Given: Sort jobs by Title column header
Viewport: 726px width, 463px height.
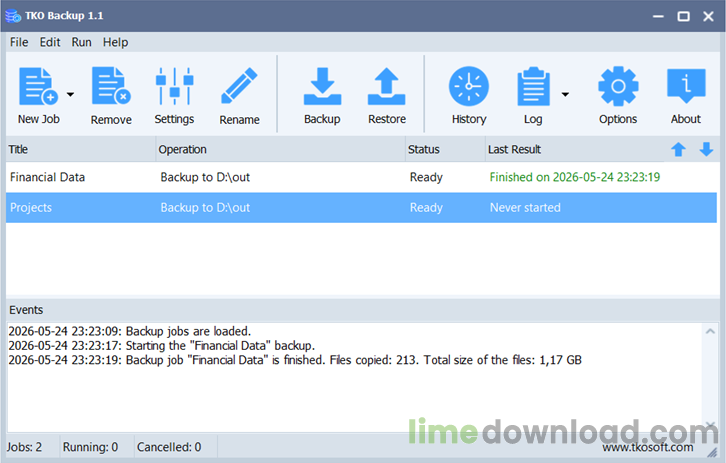Looking at the screenshot, I should [81, 149].
